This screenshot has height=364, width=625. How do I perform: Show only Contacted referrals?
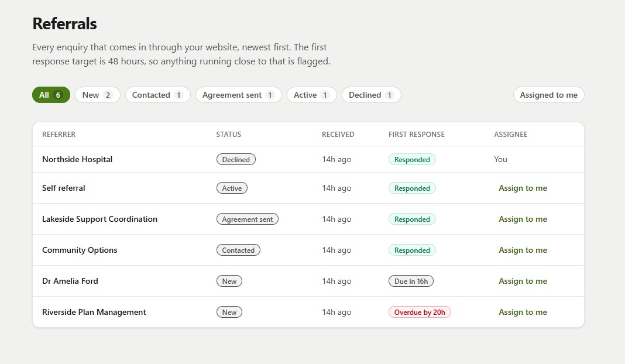click(157, 95)
